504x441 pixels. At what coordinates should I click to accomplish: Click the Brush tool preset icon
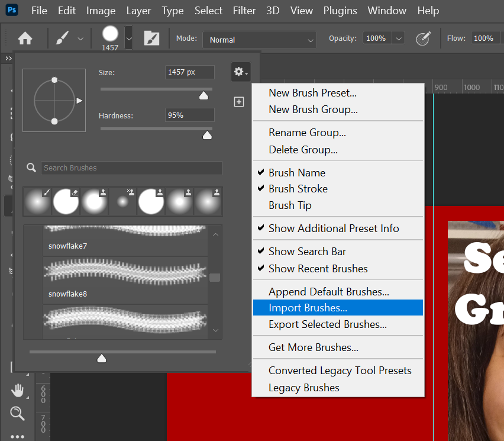point(63,39)
